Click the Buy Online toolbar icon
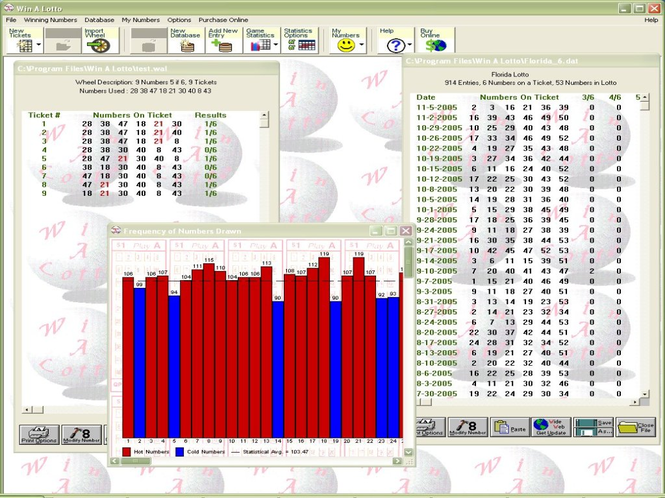The width and height of the screenshot is (665, 498). (436, 41)
